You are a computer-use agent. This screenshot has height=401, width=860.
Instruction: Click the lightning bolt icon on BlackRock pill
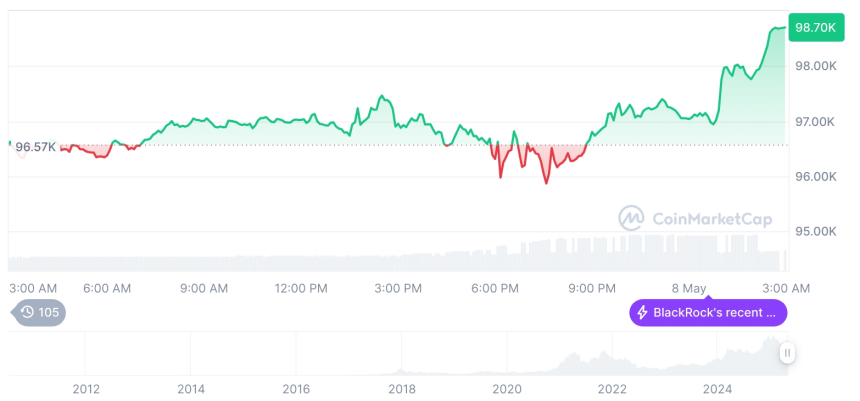(x=641, y=313)
